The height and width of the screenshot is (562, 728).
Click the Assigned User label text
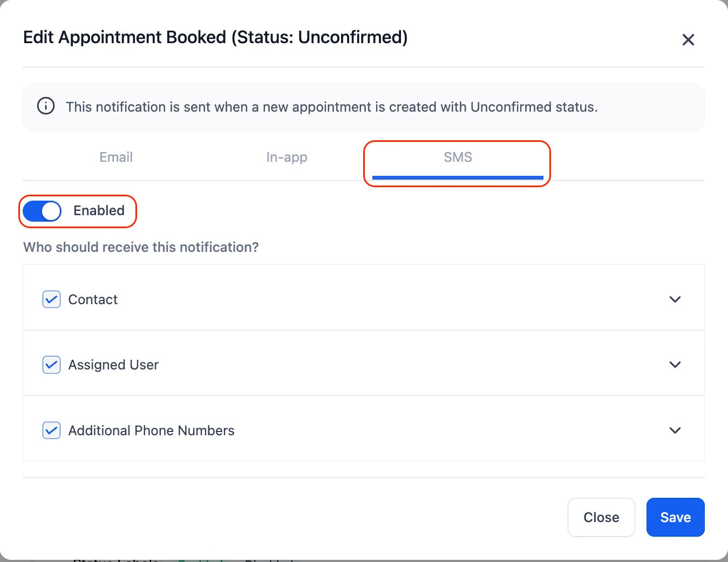pos(113,365)
